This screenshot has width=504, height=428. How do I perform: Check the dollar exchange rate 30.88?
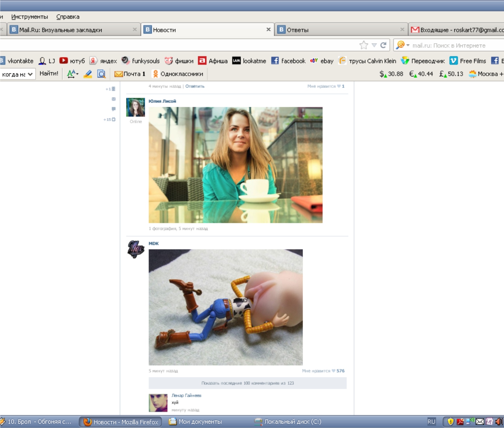click(x=391, y=74)
